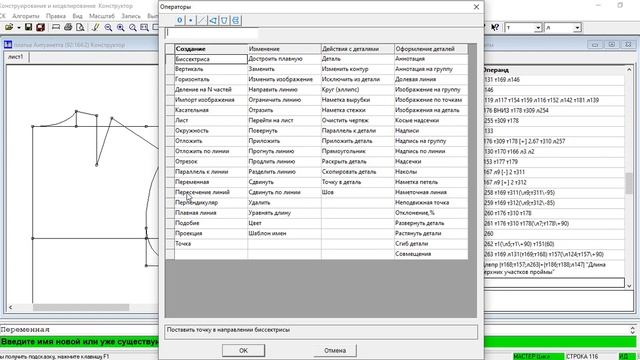Confirm with the OK button
The height and width of the screenshot is (360, 640).
tap(243, 350)
